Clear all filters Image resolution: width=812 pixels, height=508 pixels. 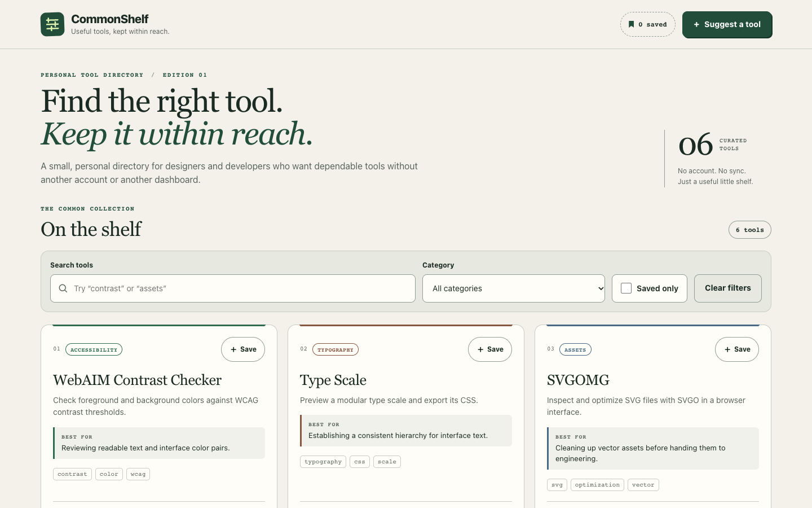728,288
